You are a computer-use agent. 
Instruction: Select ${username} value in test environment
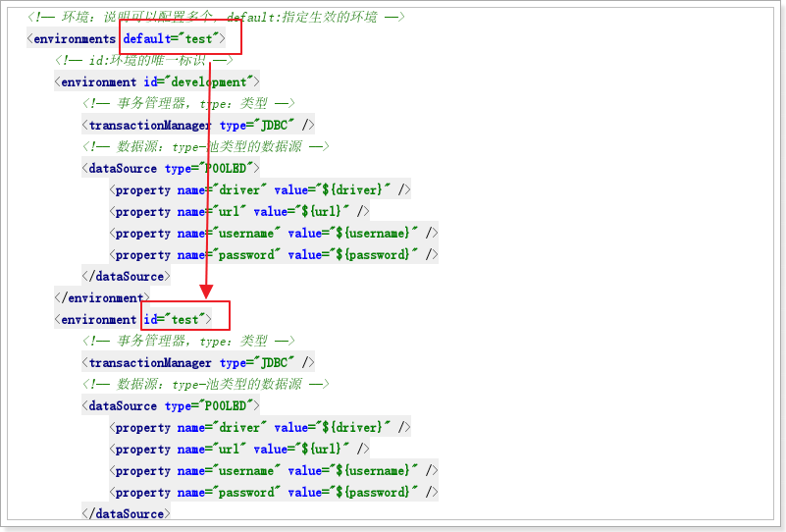(x=374, y=471)
